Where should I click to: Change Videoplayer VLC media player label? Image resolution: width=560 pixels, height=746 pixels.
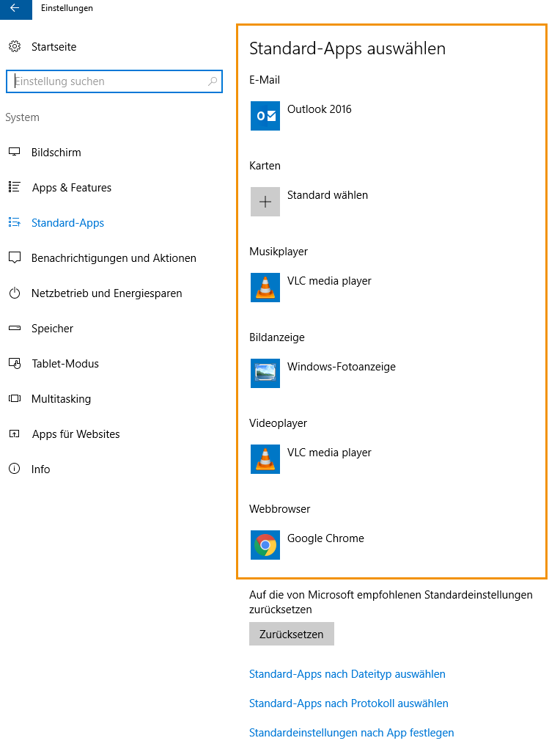point(329,453)
